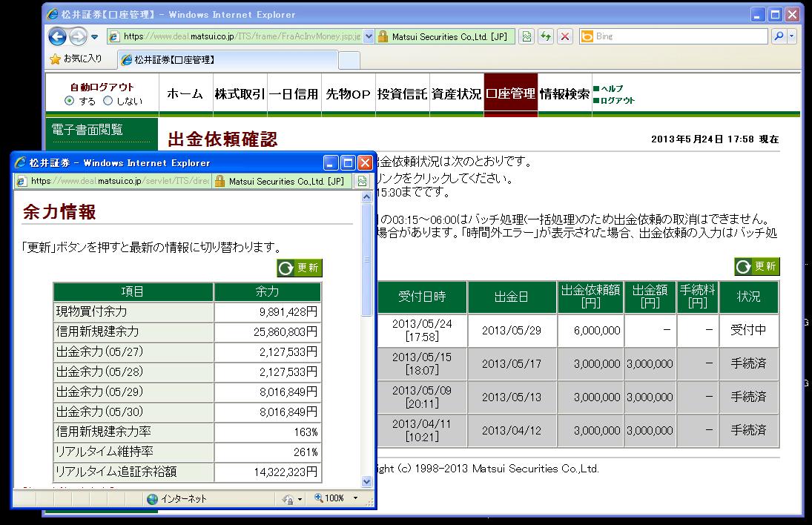Image resolution: width=812 pixels, height=525 pixels.
Task: Click the popup's vertical scrollbar down arrow
Action: pos(366,481)
